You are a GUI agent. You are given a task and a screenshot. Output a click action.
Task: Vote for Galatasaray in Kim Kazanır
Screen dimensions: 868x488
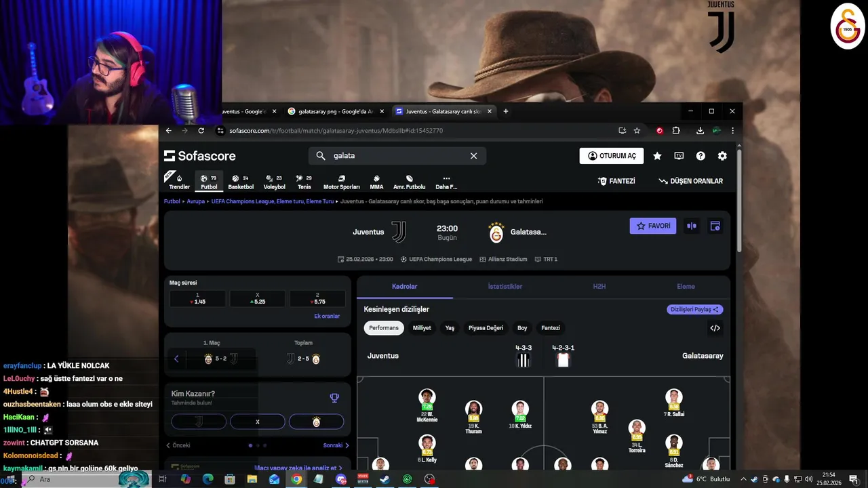click(x=316, y=422)
